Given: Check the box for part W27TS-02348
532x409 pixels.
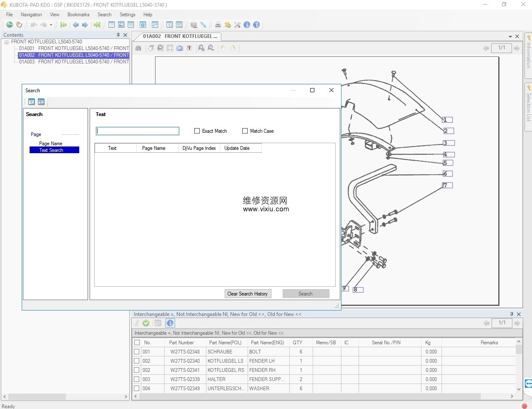Looking at the screenshot, I should pyautogui.click(x=137, y=352).
